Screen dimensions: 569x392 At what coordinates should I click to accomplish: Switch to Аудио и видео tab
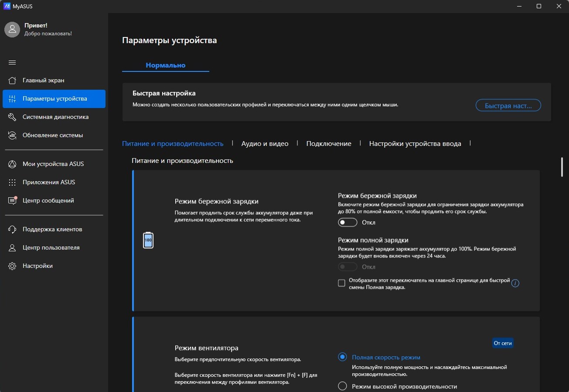(265, 144)
